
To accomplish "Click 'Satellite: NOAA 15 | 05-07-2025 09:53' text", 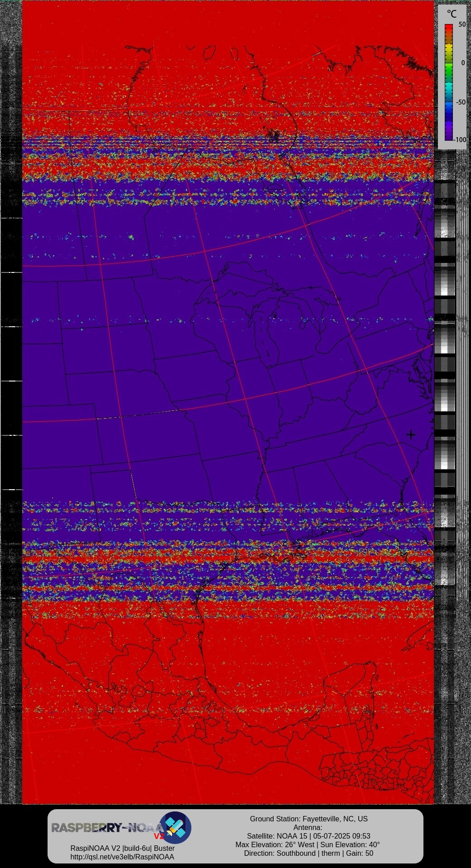I will 308,836.
